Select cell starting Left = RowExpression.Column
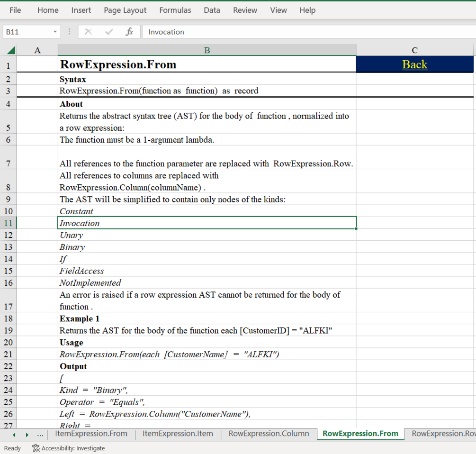The image size is (476, 454). (x=207, y=414)
